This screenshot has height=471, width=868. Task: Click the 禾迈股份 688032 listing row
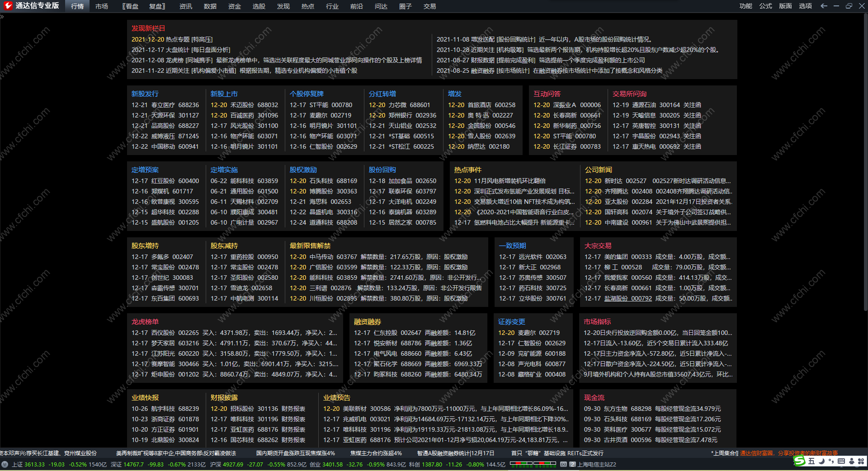coord(244,105)
